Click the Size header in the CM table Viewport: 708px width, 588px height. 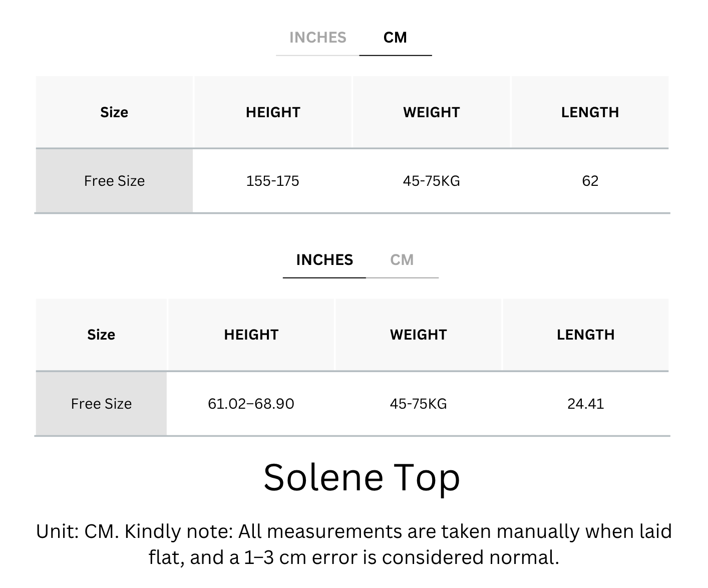pos(114,112)
